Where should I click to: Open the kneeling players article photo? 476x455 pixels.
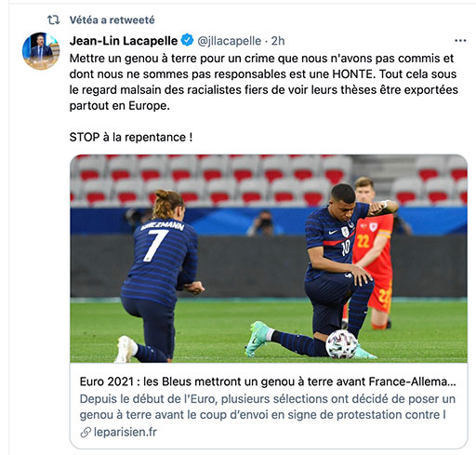(x=269, y=259)
